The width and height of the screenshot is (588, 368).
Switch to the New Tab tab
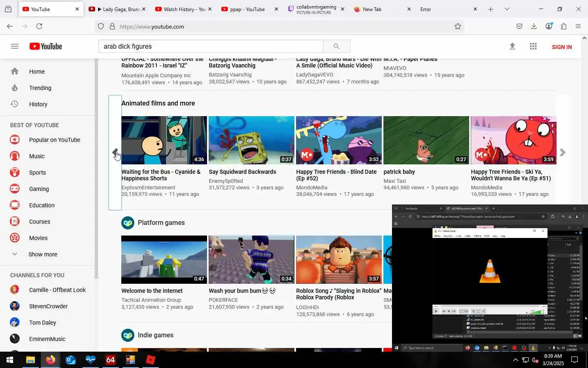coord(382,9)
